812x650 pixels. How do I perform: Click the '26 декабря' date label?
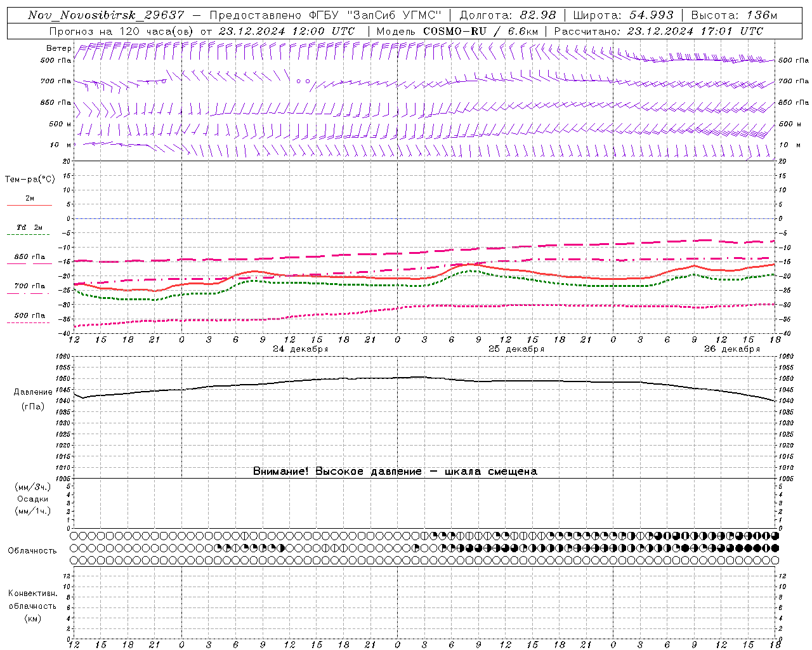pyautogui.click(x=732, y=349)
